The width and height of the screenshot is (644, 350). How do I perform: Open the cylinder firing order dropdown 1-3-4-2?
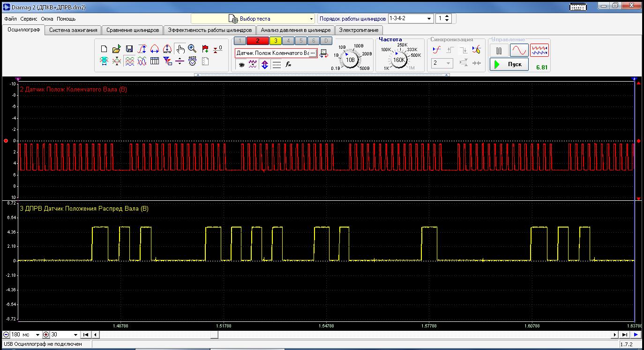410,19
